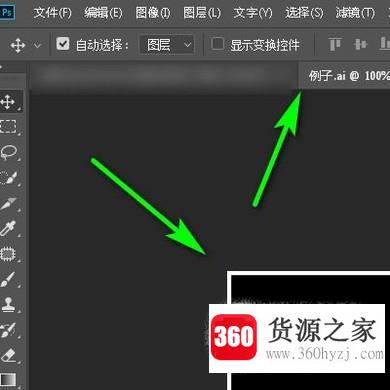Select the Spot Healing Brush tool

[8, 254]
